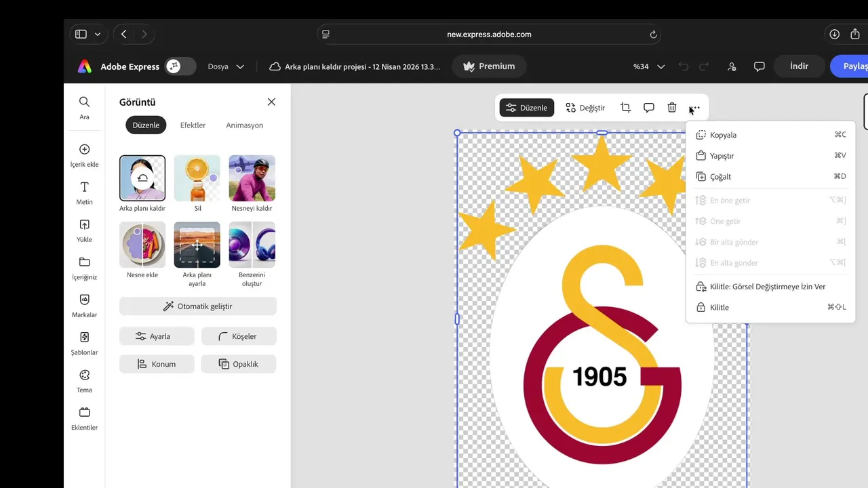
Task: Select Arka planı ayarla thumbnail
Action: (x=197, y=245)
